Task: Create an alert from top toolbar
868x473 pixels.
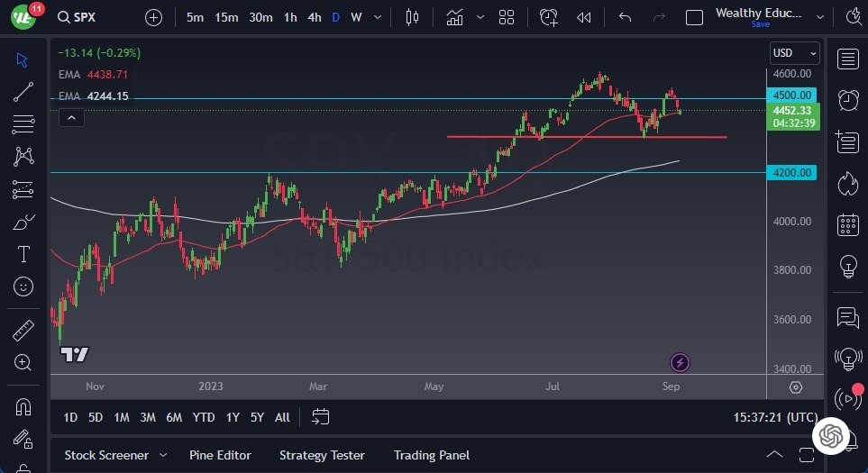Action: [548, 17]
